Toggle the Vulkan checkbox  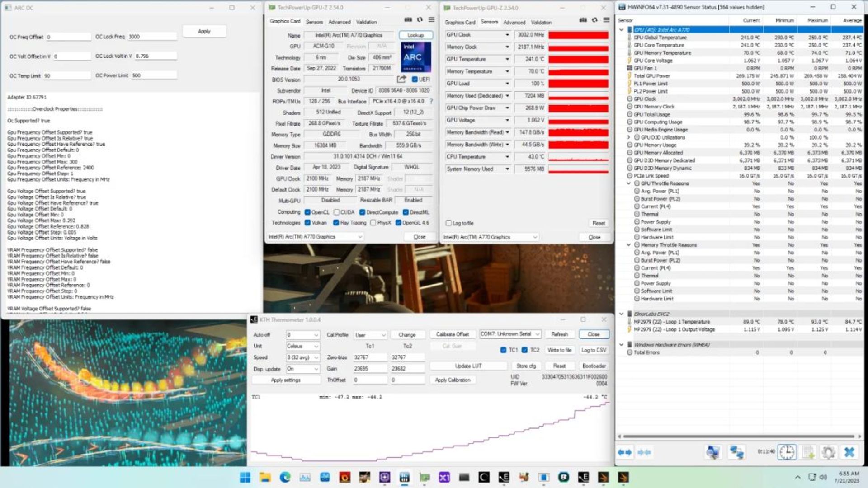307,223
